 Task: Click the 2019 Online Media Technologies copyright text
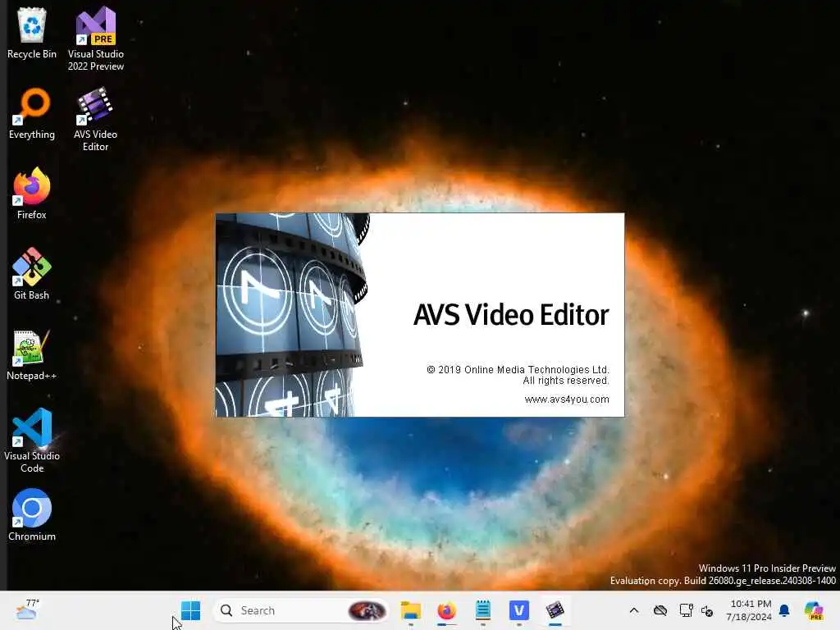click(x=518, y=370)
